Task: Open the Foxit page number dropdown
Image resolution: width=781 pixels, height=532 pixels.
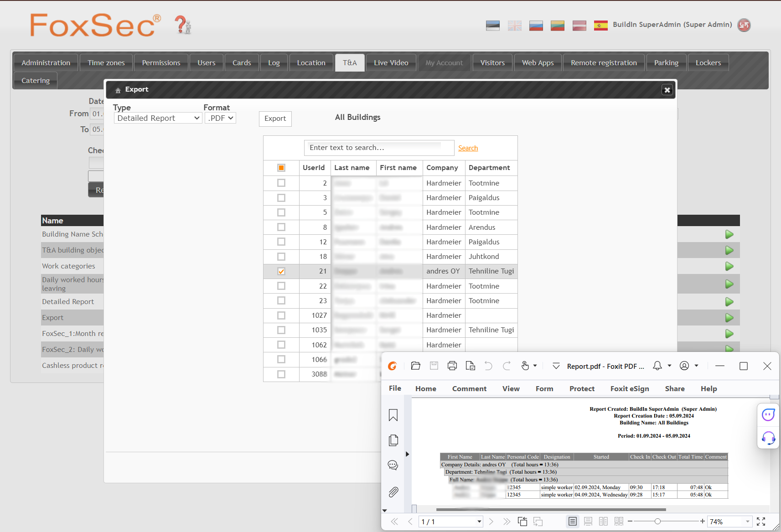Action: point(479,522)
